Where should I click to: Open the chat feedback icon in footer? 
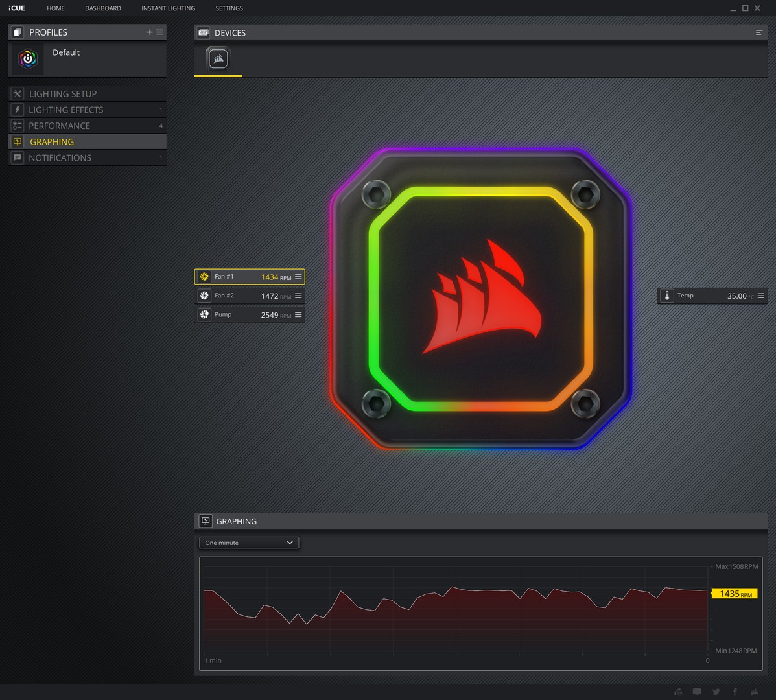(x=697, y=692)
